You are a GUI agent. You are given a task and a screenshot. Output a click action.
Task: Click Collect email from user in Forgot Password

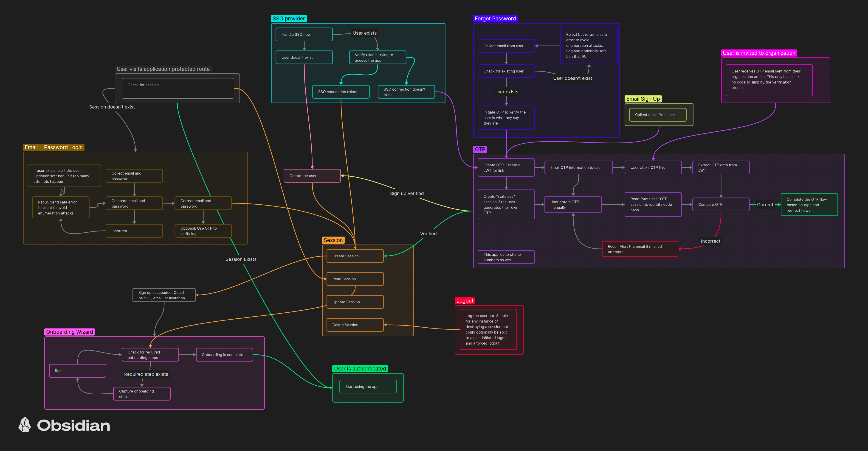[506, 46]
